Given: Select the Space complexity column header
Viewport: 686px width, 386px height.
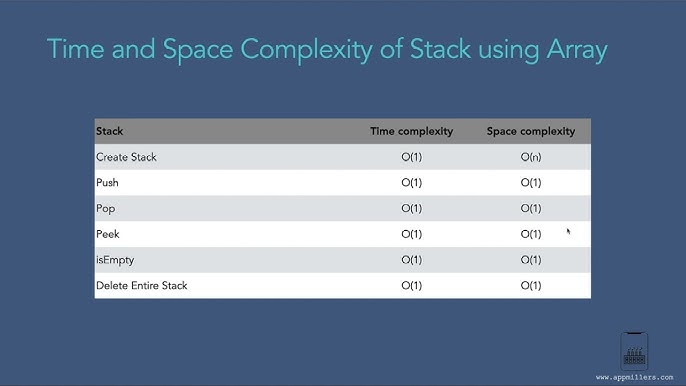Looking at the screenshot, I should point(531,131).
